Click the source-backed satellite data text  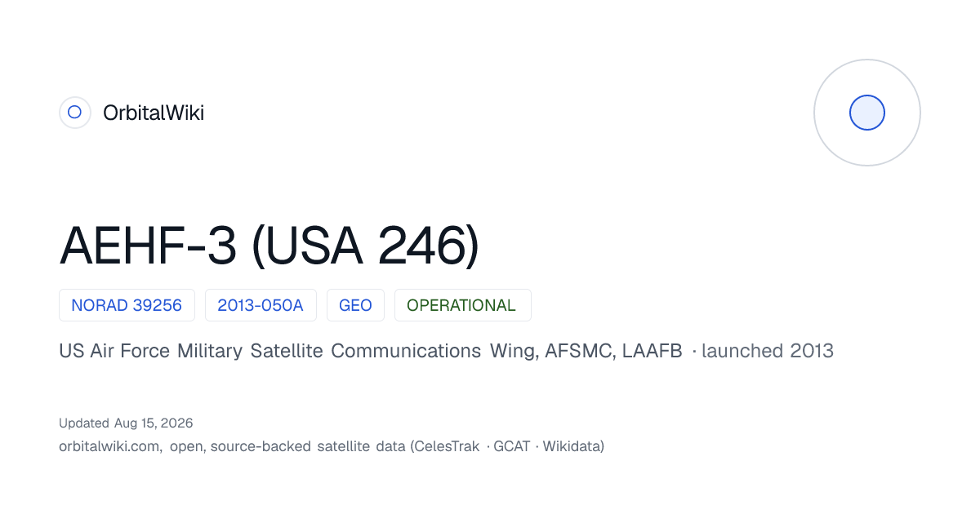pos(308,446)
